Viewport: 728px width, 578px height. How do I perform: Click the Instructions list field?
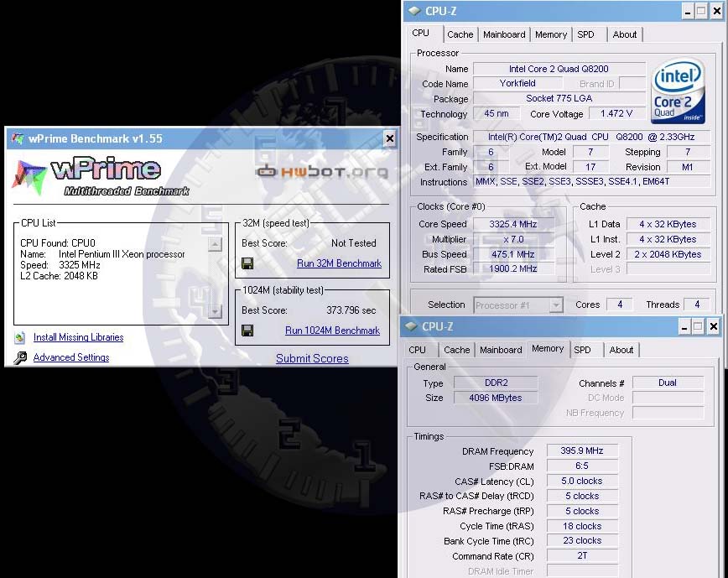click(592, 181)
